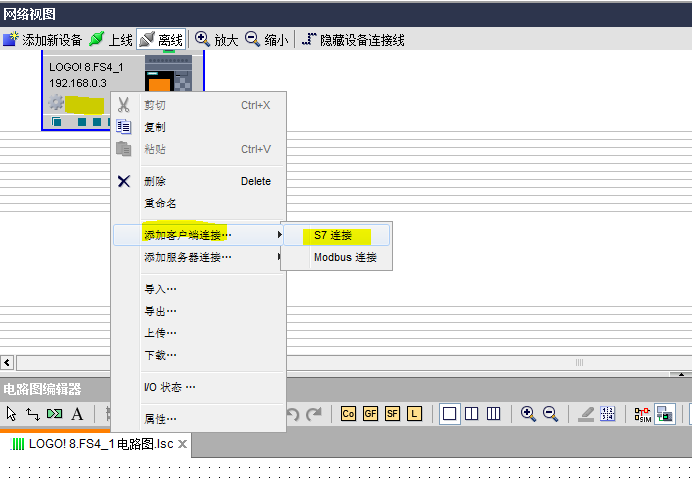This screenshot has height=484, width=692.
Task: Open the SF special functions list
Action: pyautogui.click(x=392, y=414)
